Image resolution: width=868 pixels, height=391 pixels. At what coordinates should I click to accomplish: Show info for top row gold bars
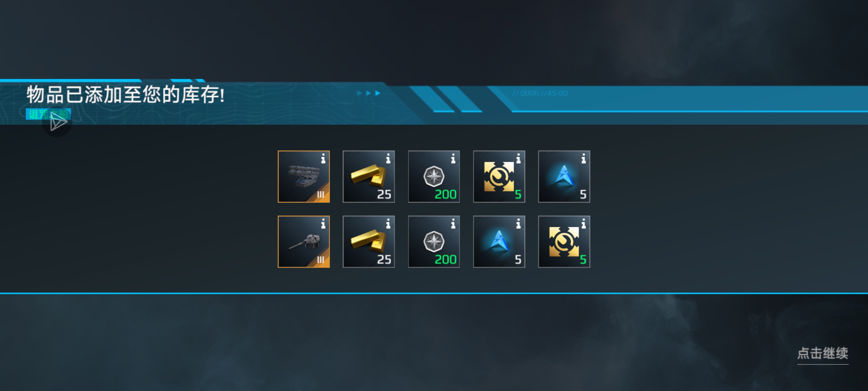coord(388,158)
